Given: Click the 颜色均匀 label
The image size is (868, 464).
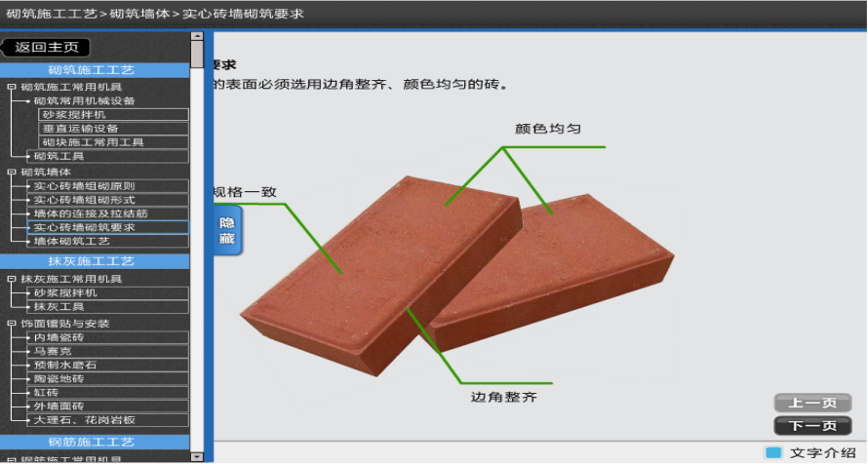Looking at the screenshot, I should click(547, 129).
